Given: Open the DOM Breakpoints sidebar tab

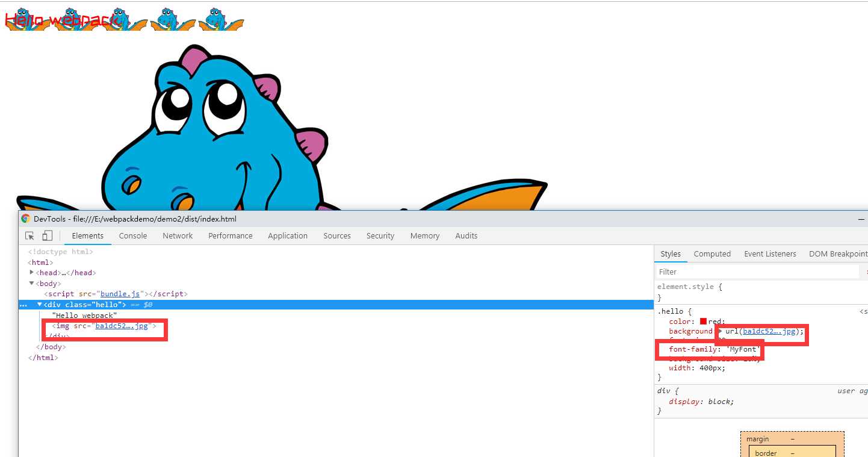Looking at the screenshot, I should [838, 253].
